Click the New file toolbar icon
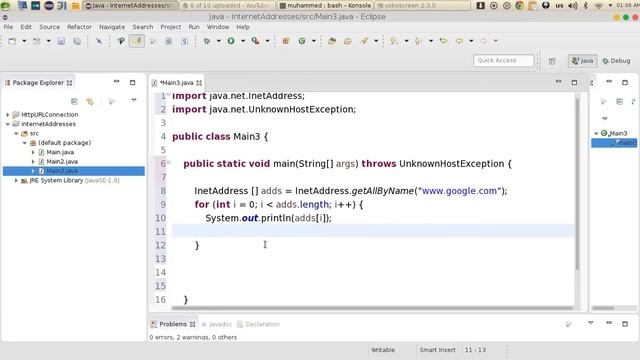Screen dimensions: 640x360 coord(12,41)
